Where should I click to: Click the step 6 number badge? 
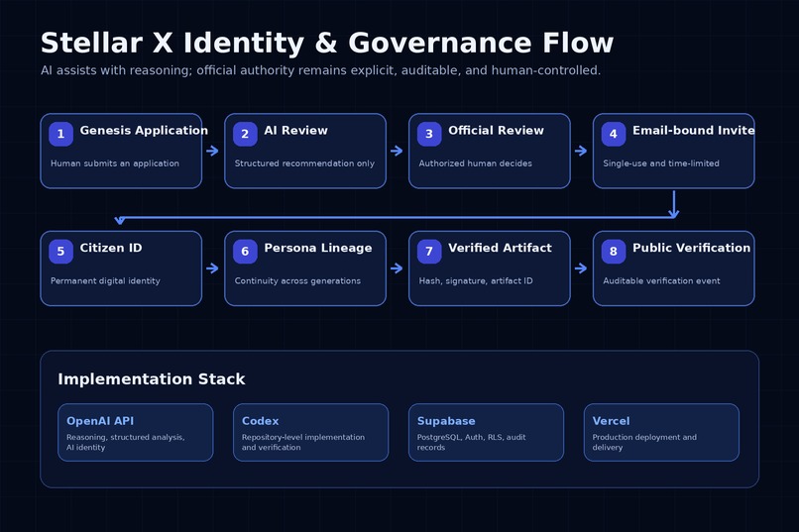(245, 252)
